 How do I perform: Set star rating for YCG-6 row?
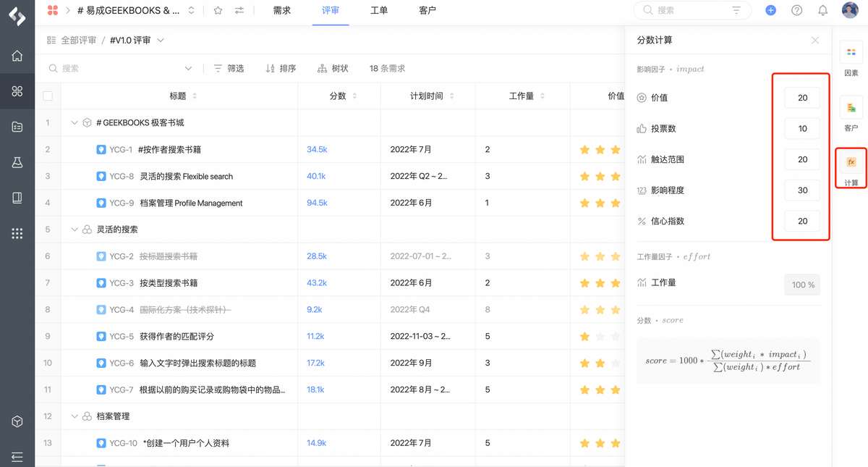point(600,363)
